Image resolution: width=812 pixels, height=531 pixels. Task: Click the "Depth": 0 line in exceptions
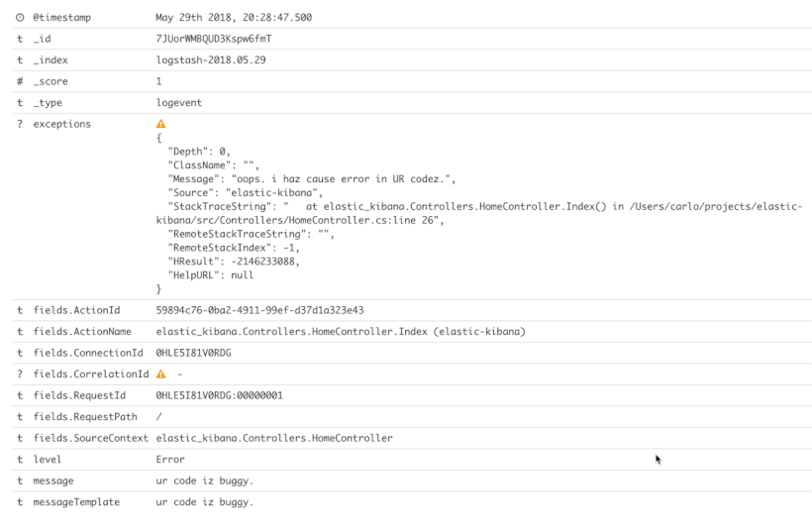point(199,152)
